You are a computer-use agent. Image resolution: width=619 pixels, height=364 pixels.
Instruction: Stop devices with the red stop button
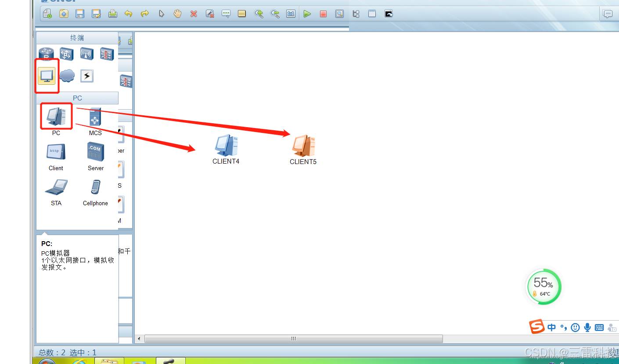tap(323, 14)
